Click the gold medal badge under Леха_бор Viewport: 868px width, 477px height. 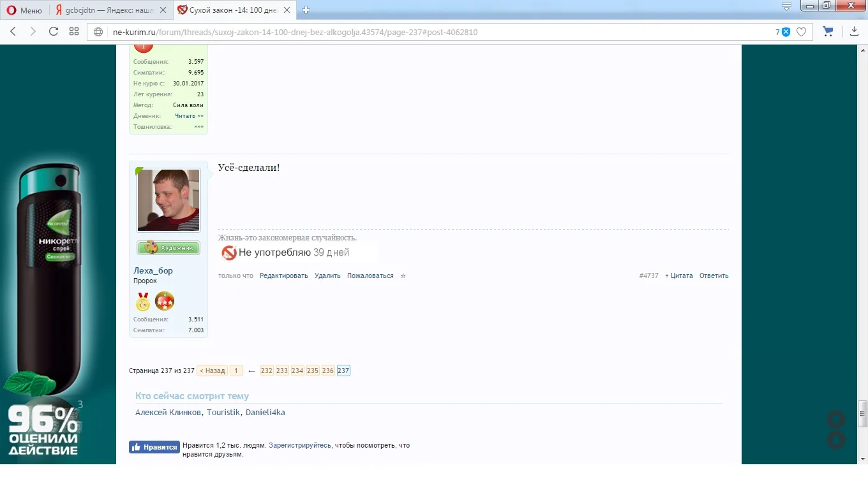tap(142, 301)
